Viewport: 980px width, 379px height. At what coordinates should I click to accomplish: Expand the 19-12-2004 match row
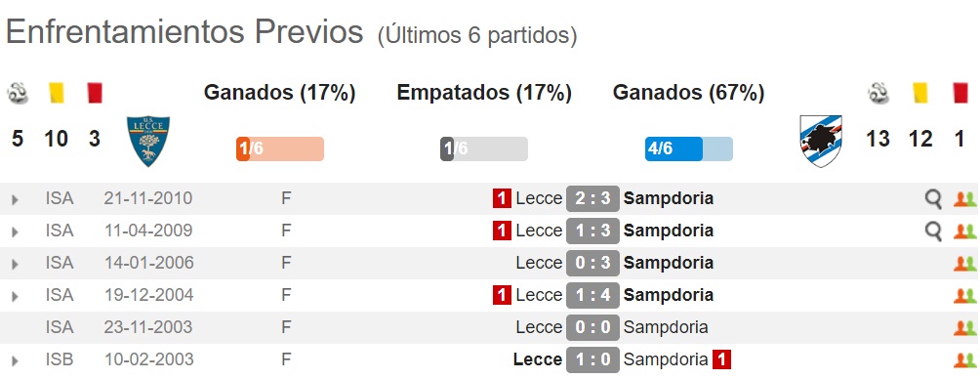tap(15, 296)
